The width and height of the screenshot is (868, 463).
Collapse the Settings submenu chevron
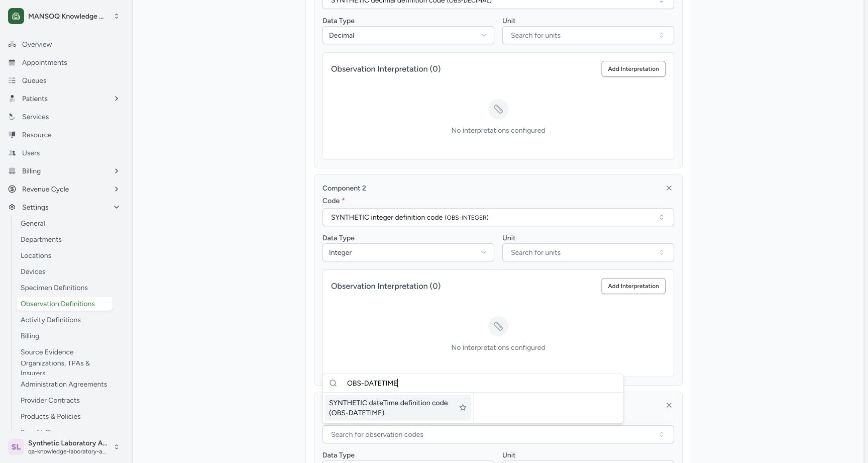pyautogui.click(x=117, y=207)
